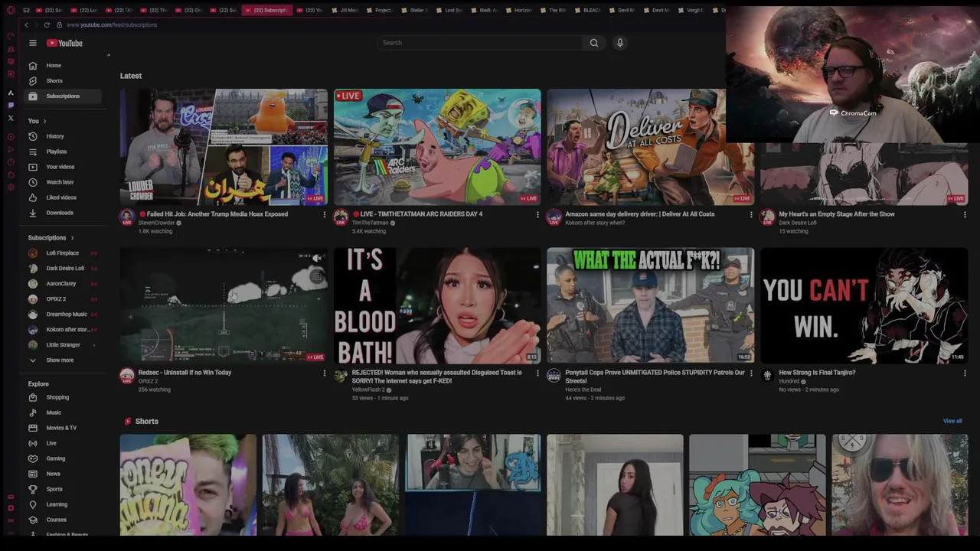This screenshot has width=980, height=551.
Task: Switch to the Horizon browser tab
Action: click(x=519, y=10)
